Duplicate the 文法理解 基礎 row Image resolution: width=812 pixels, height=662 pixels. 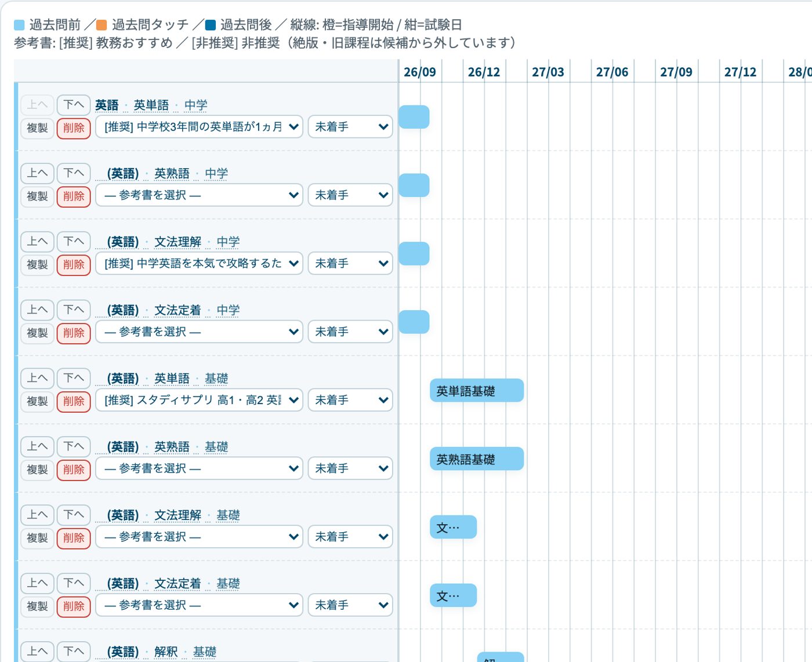38,539
